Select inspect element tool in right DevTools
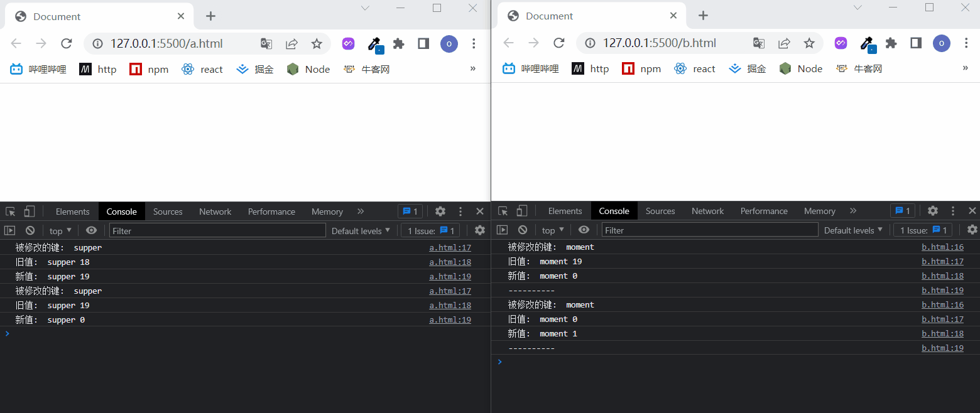Screen dimensions: 980x413 click(503, 211)
